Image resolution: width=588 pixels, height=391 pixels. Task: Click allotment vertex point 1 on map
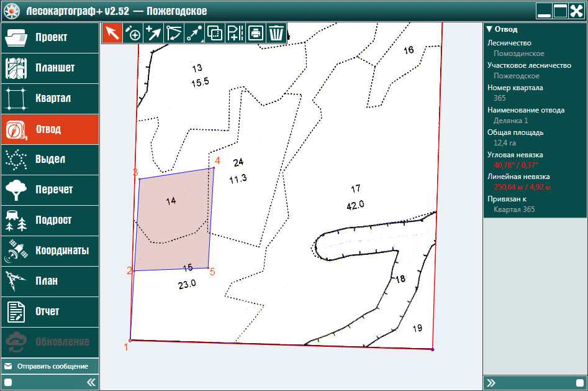point(130,340)
